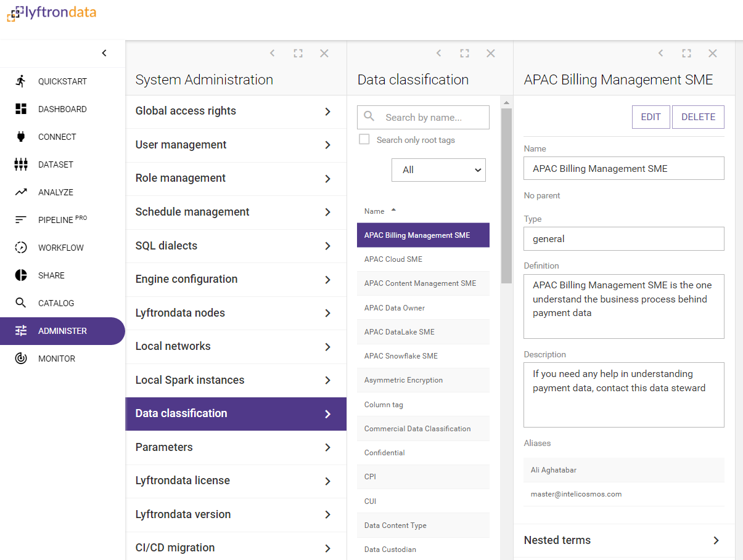Click the Search by name field
This screenshot has width=743, height=560.
[x=423, y=117]
